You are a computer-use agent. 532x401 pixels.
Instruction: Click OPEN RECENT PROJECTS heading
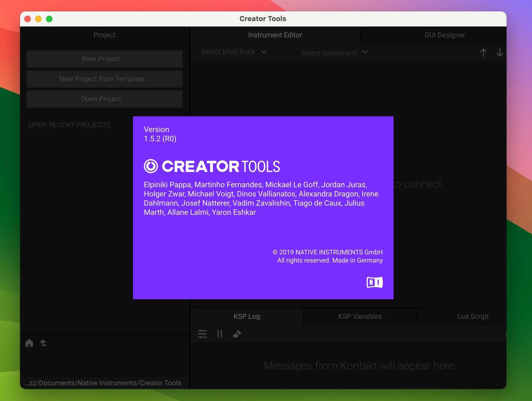(69, 125)
